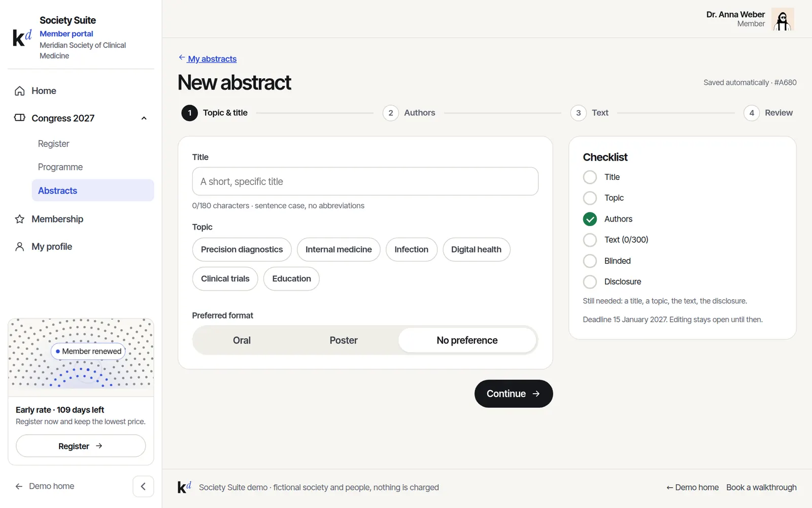Click the Text (0/300) checklist circle
This screenshot has height=508, width=812.
590,240
